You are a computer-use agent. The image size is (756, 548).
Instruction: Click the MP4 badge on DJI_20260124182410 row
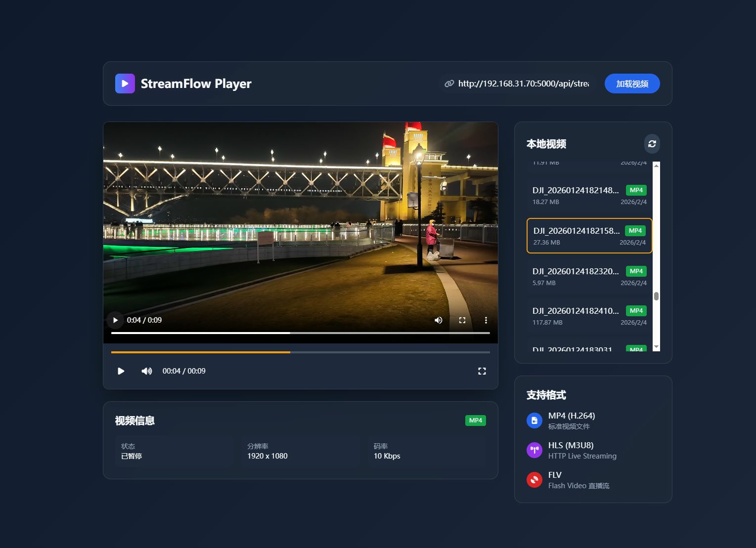[x=636, y=311]
